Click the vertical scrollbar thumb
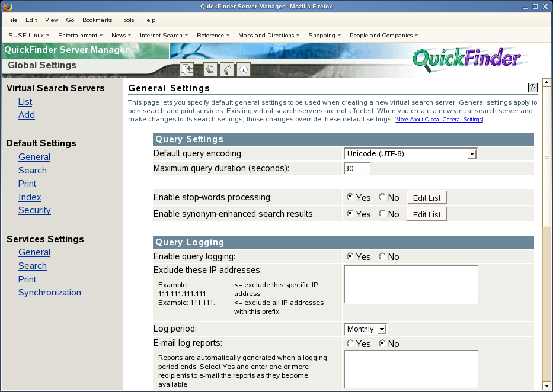 point(546,157)
